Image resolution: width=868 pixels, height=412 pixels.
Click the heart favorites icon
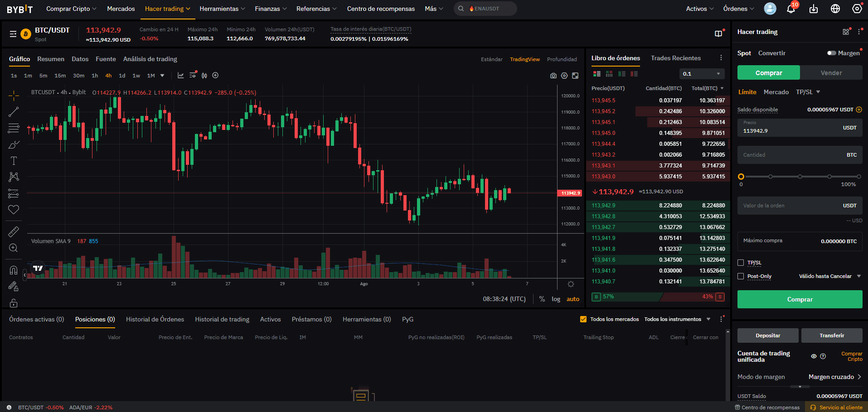tap(14, 210)
